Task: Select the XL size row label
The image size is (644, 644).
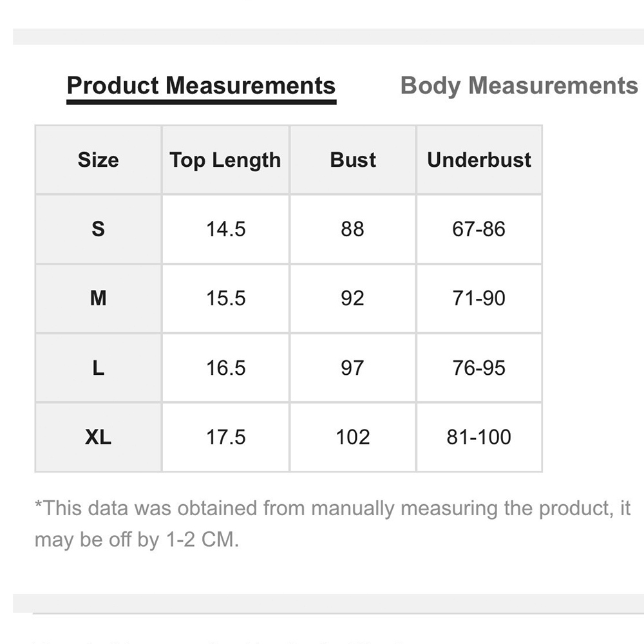Action: click(98, 437)
